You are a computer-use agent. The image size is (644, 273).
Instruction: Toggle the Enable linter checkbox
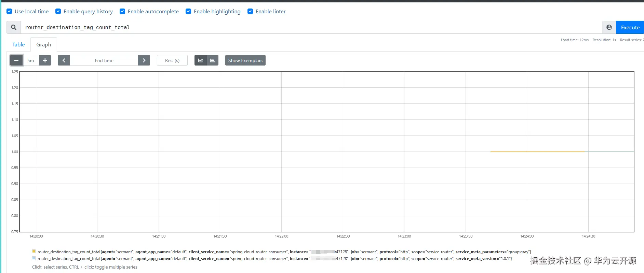pyautogui.click(x=250, y=11)
